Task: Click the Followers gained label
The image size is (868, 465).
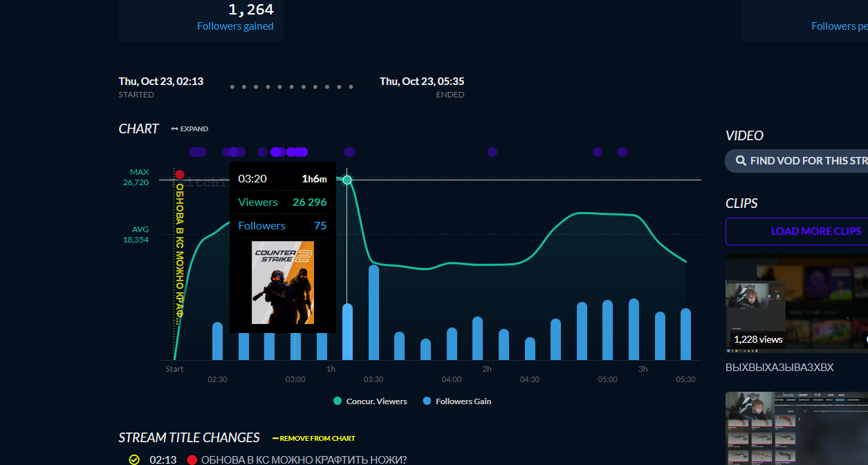Action: (x=235, y=26)
